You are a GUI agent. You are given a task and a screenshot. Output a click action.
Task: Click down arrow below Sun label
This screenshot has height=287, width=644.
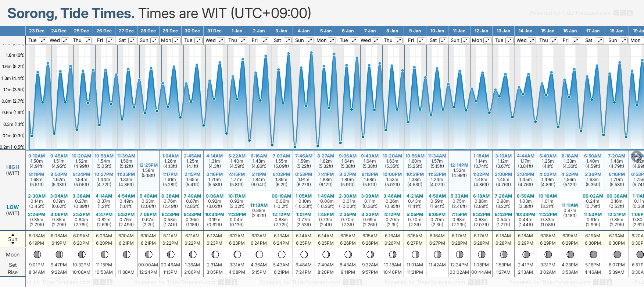tap(13, 244)
